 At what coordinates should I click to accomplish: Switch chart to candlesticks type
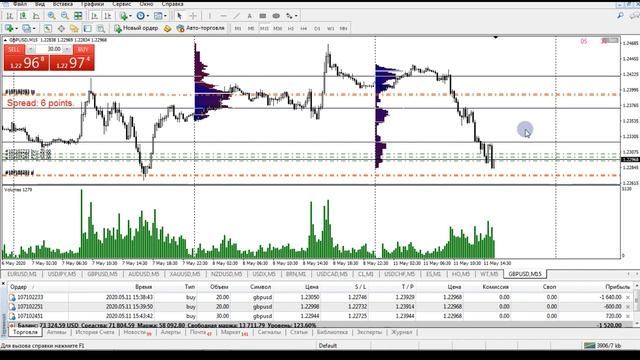coord(23,16)
